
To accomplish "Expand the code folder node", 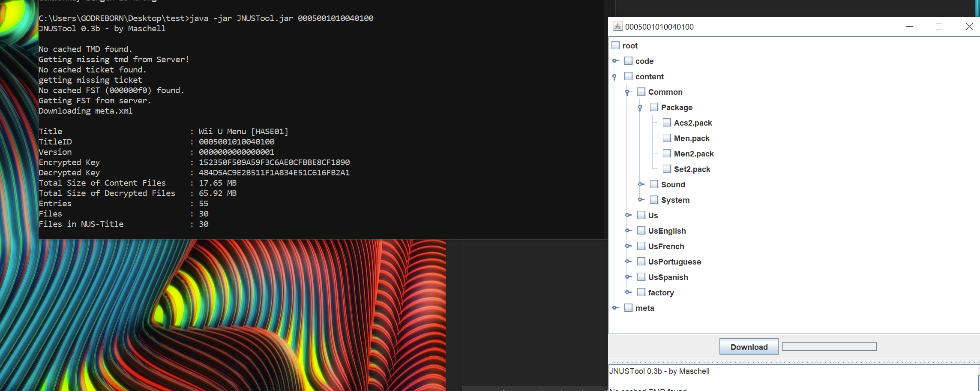I will click(615, 61).
